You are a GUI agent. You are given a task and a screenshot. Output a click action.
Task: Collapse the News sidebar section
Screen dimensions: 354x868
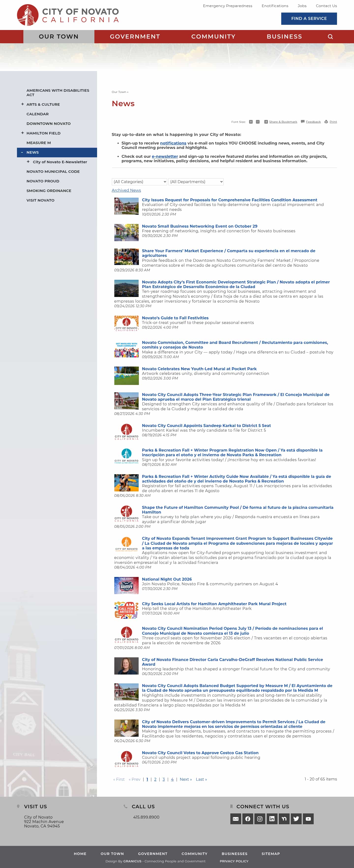tap(22, 152)
